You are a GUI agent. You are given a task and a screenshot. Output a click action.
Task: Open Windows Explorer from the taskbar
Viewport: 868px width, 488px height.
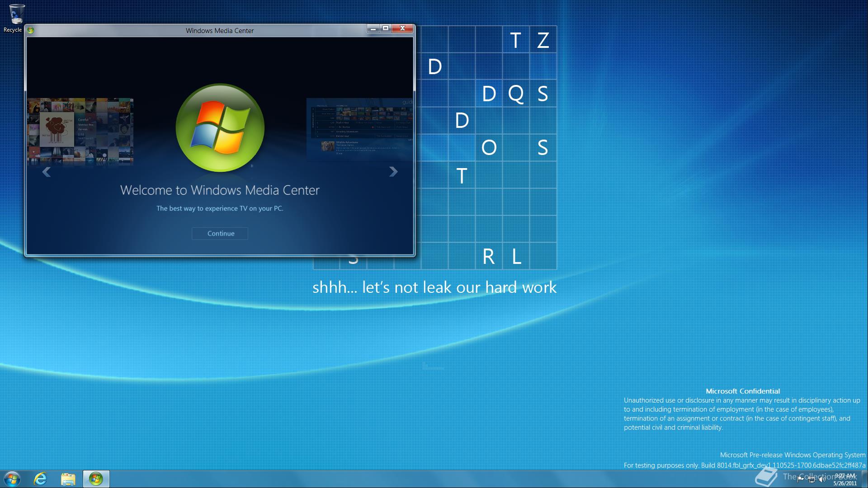point(68,479)
